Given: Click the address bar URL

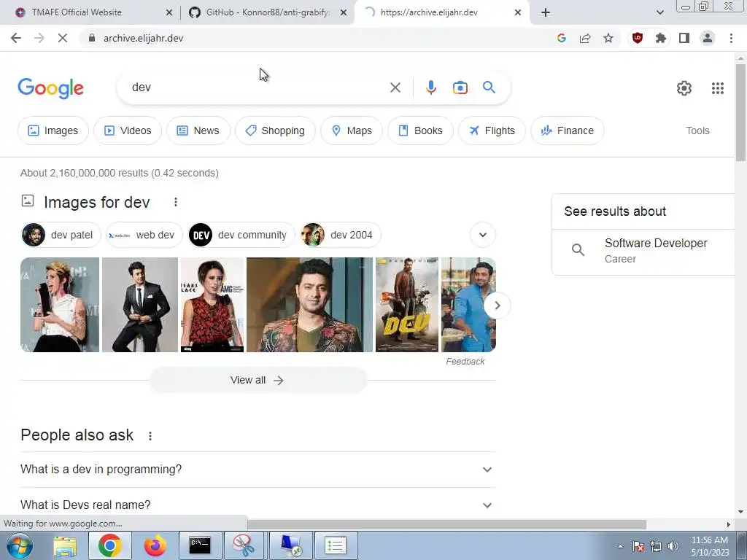Looking at the screenshot, I should [144, 38].
